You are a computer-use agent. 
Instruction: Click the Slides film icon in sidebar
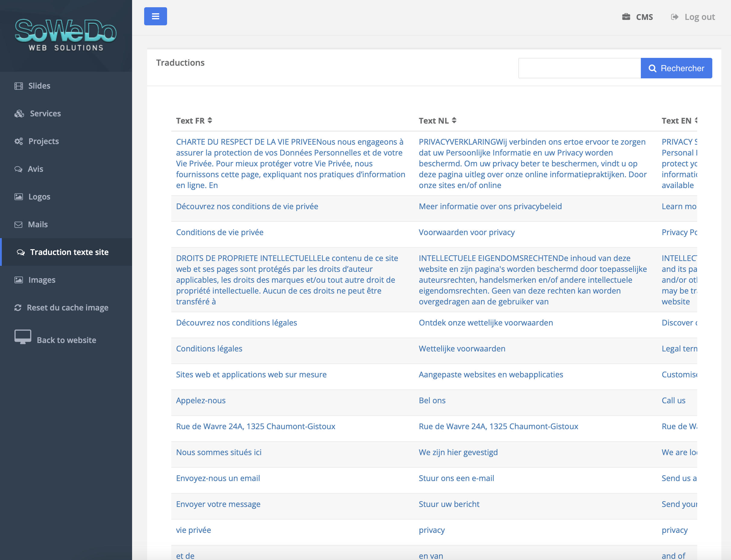pyautogui.click(x=19, y=86)
